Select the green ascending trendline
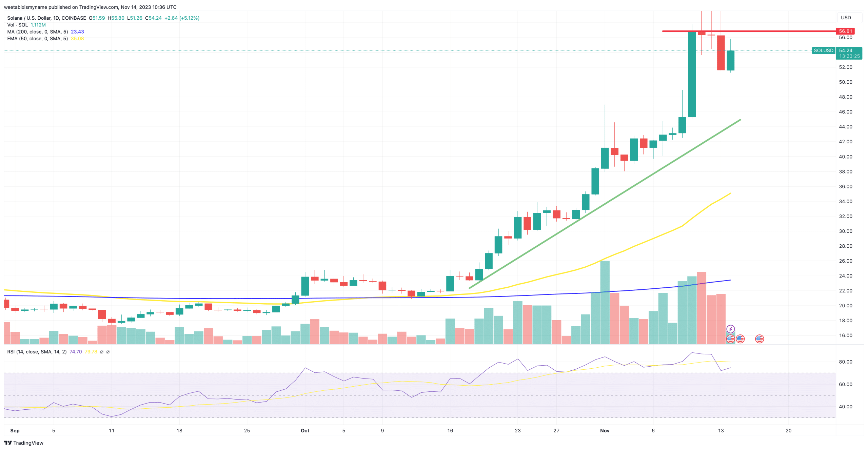 [x=605, y=204]
